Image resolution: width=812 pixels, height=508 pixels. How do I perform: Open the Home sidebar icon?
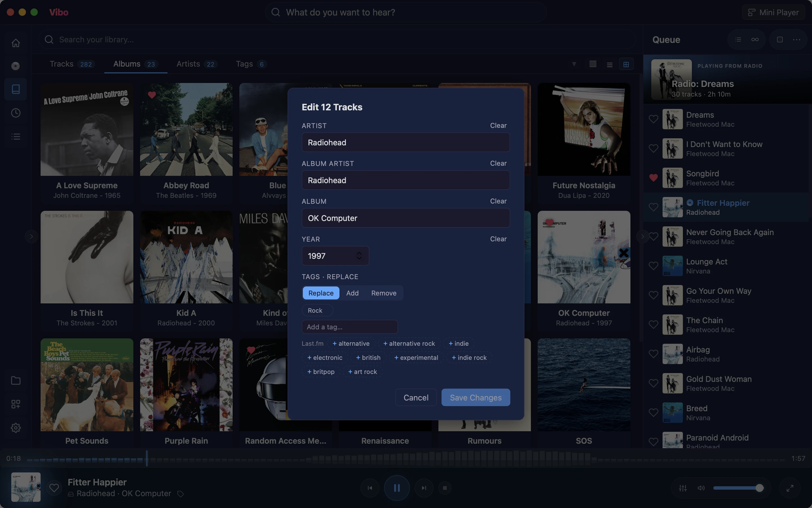[16, 43]
